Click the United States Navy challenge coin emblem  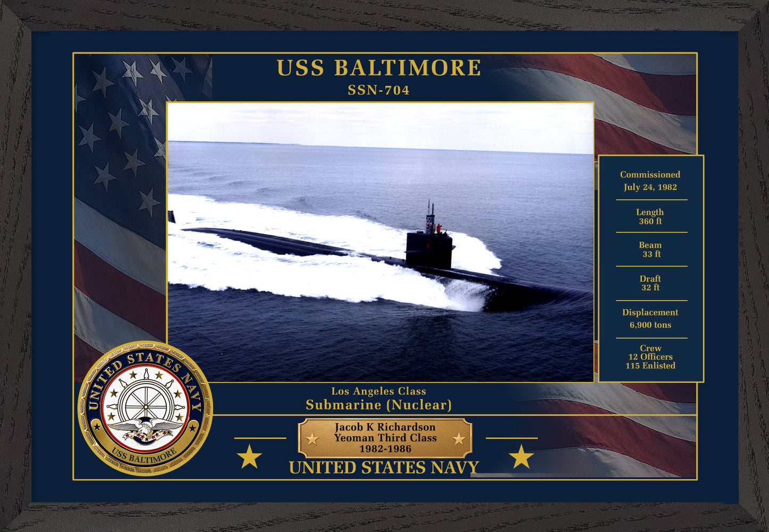pos(145,408)
